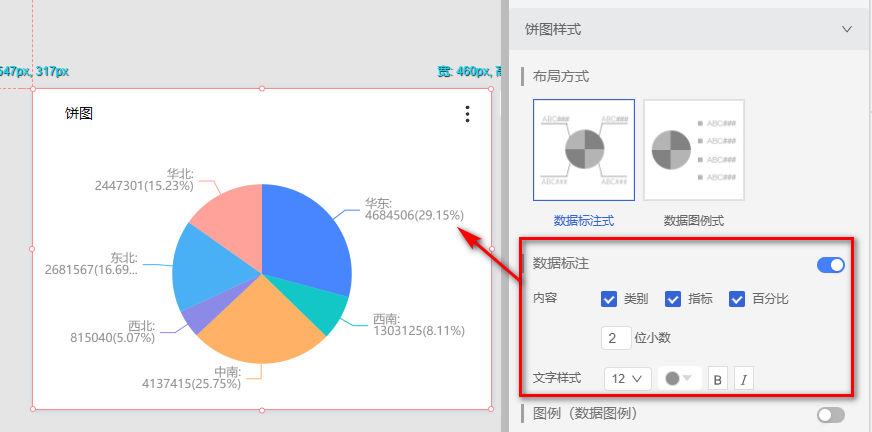Select the 数据图例式 layout thumbnail
Image resolution: width=872 pixels, height=432 pixels.
click(x=693, y=150)
